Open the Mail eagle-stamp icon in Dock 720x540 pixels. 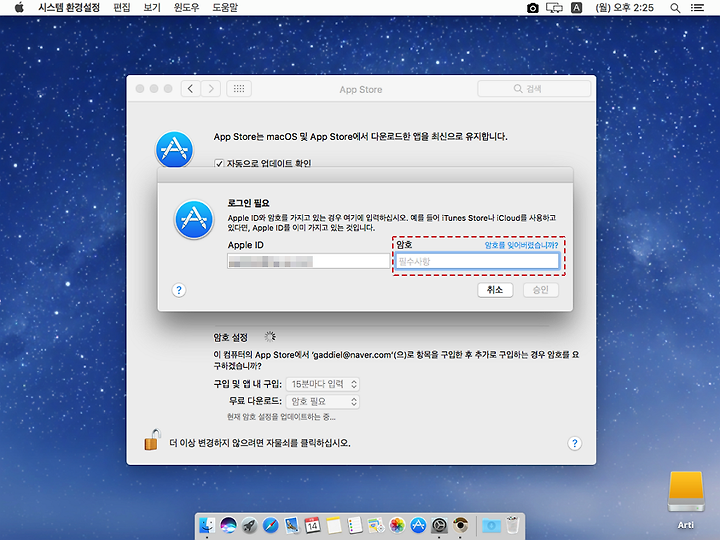pos(292,525)
